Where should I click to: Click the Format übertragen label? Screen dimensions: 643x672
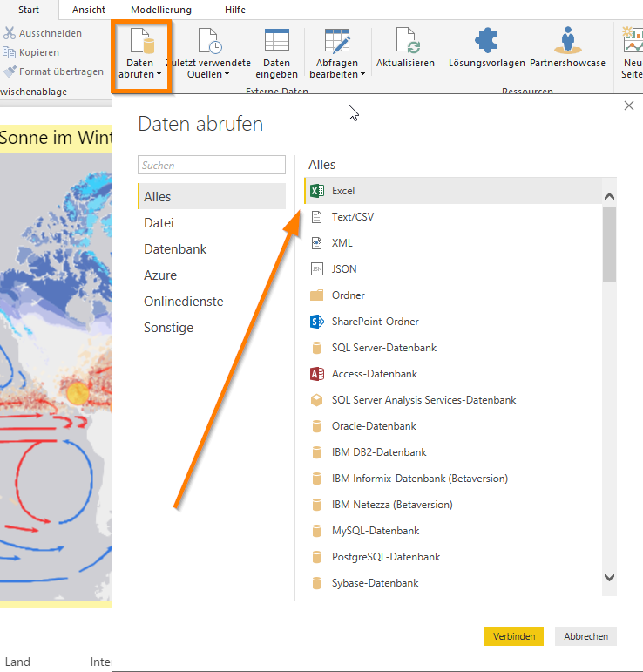coord(61,71)
